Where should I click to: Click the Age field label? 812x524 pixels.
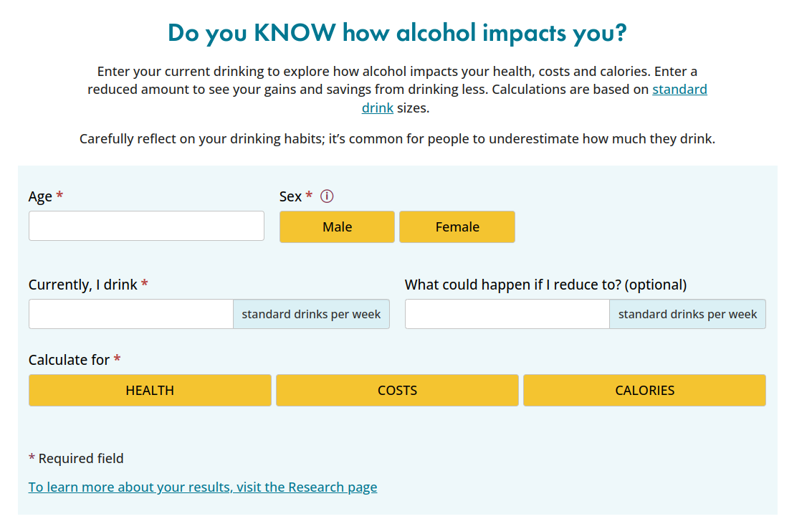[40, 196]
